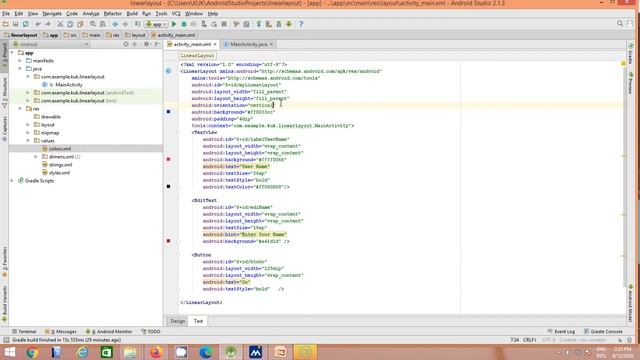
Task: Click the Redo arrow icon
Action: click(48, 24)
